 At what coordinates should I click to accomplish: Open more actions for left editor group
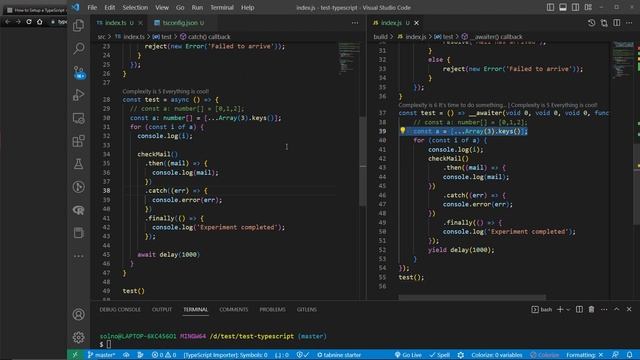click(x=355, y=23)
